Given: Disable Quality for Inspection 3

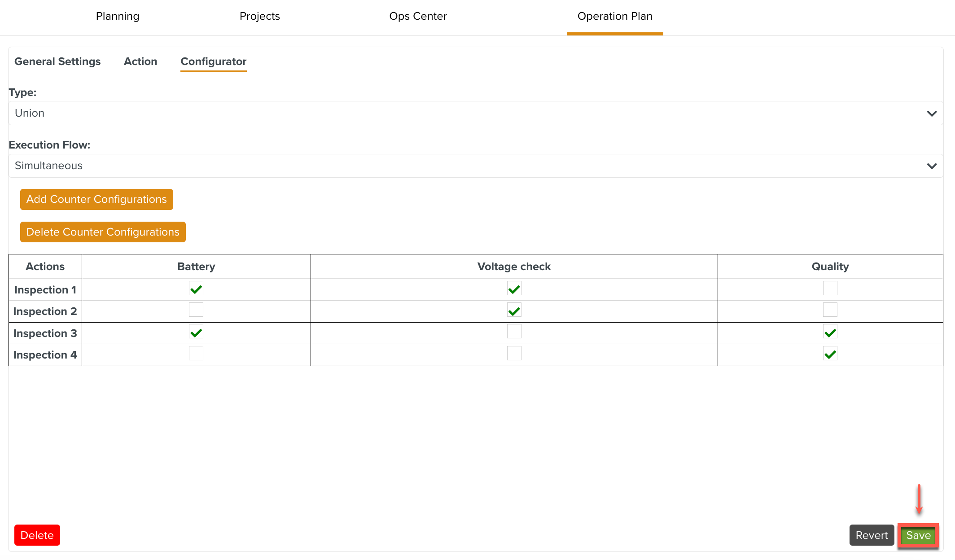Looking at the screenshot, I should 830,332.
